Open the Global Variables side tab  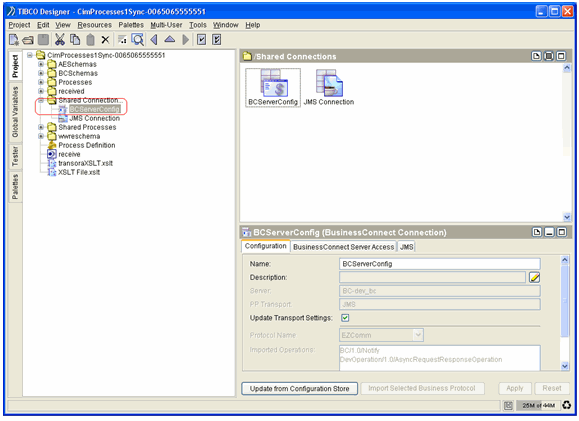pyautogui.click(x=15, y=112)
